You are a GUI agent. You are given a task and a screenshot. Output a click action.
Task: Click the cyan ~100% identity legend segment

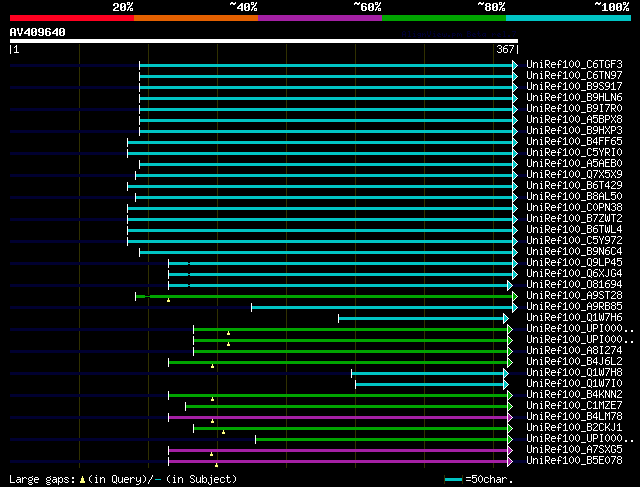point(569,18)
